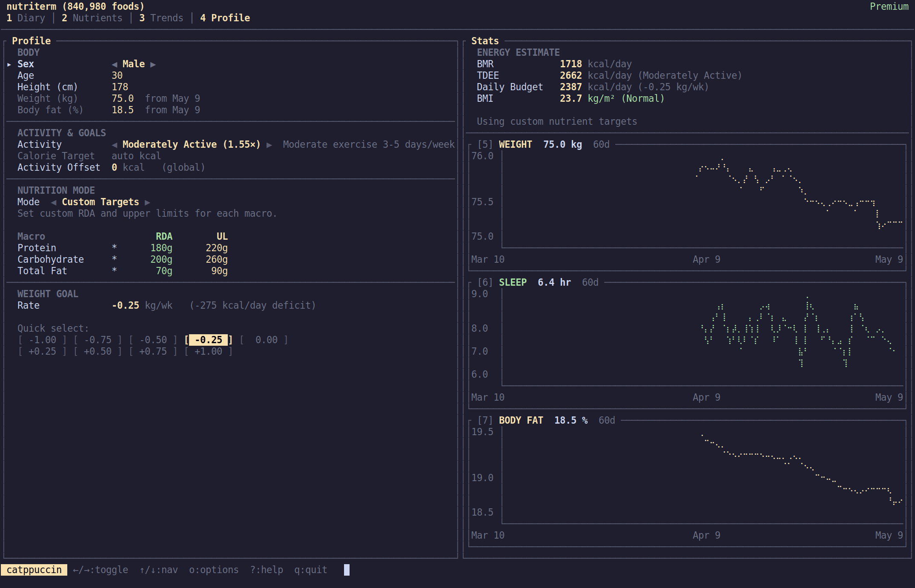
Task: Edit Total Fat UL 90g
Action: tap(220, 271)
